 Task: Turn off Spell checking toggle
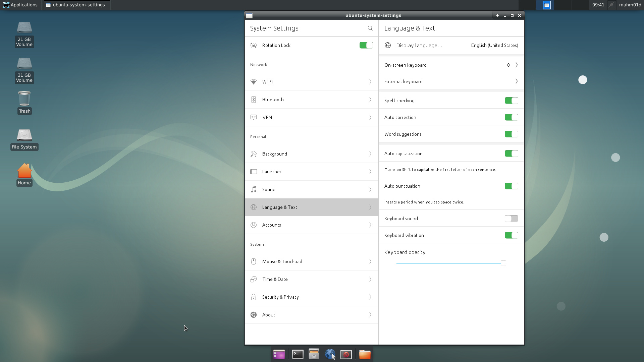[511, 101]
